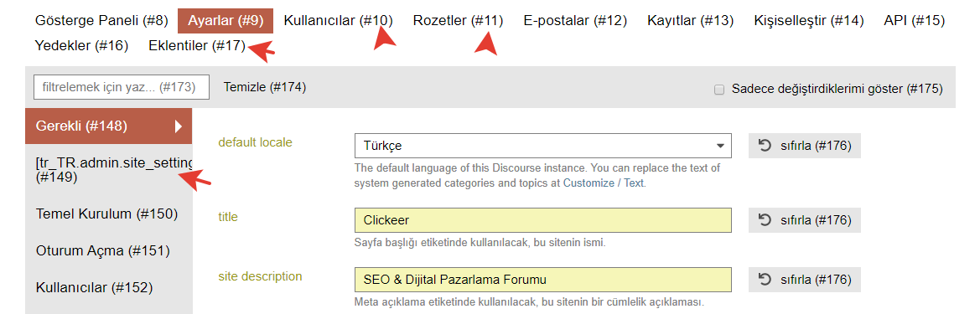Go to the API tab

(x=915, y=21)
